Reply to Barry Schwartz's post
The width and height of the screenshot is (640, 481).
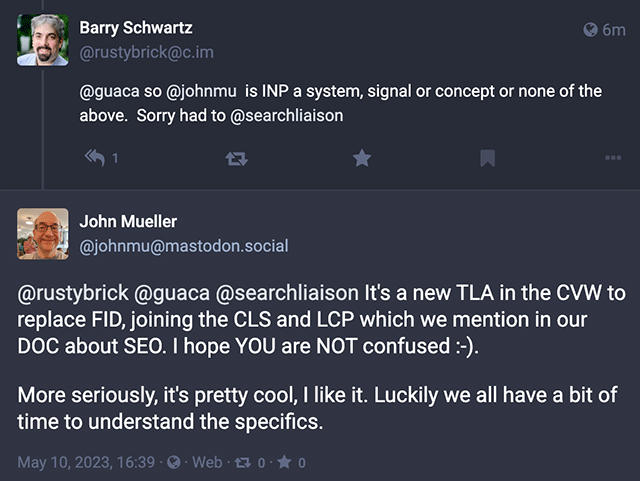point(97,158)
